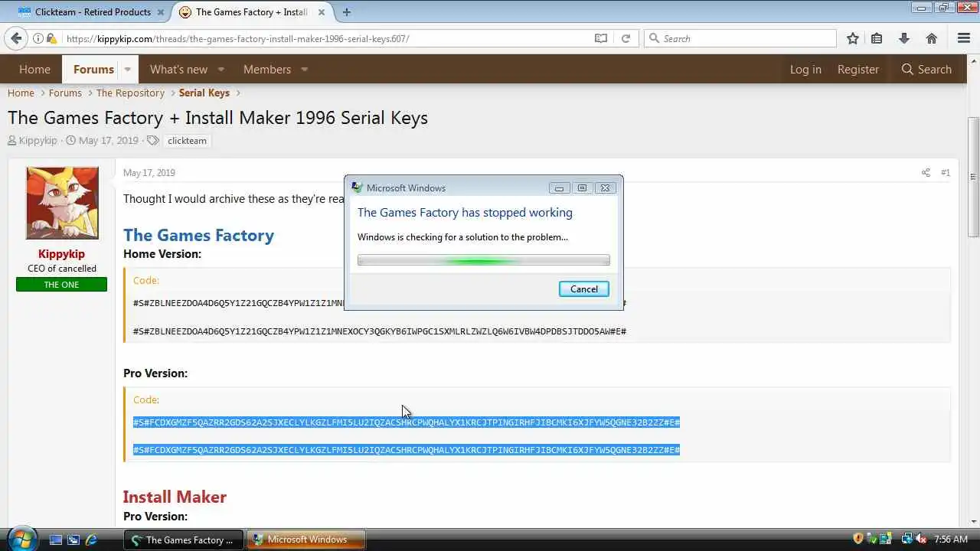Open the Forums nav item
Image resolution: width=980 pixels, height=551 pixels.
click(93, 69)
